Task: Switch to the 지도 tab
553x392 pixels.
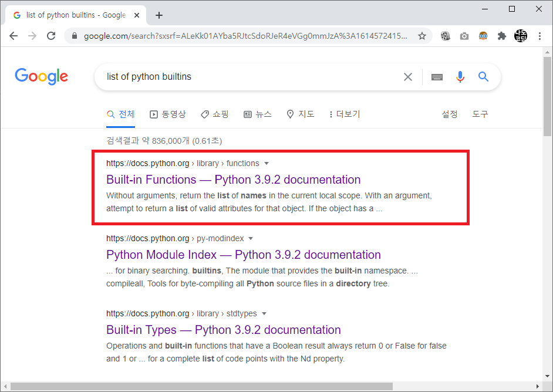Action: pos(301,114)
